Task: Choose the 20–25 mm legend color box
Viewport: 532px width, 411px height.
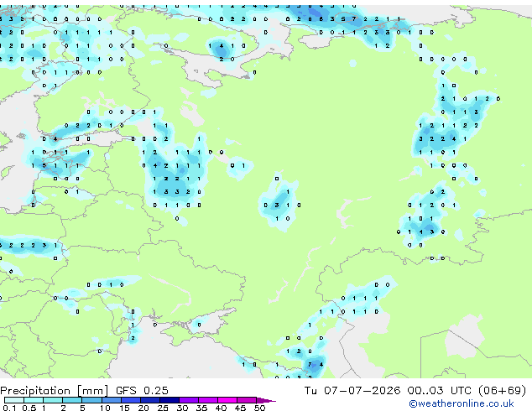Action: (x=150, y=400)
